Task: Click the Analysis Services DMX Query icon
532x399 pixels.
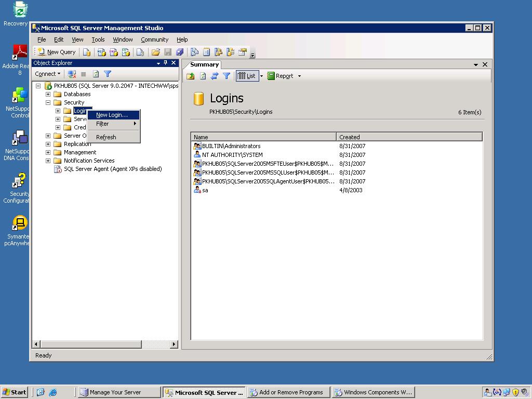Action: tap(114, 52)
